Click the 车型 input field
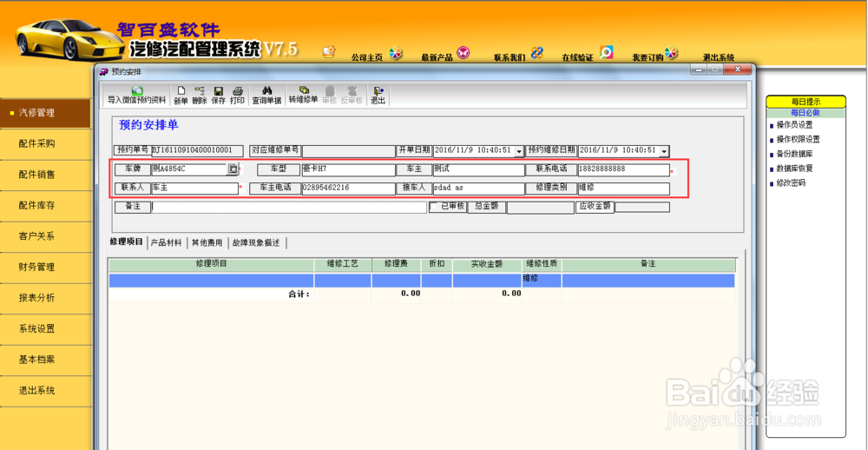868x450 pixels. pyautogui.click(x=348, y=169)
